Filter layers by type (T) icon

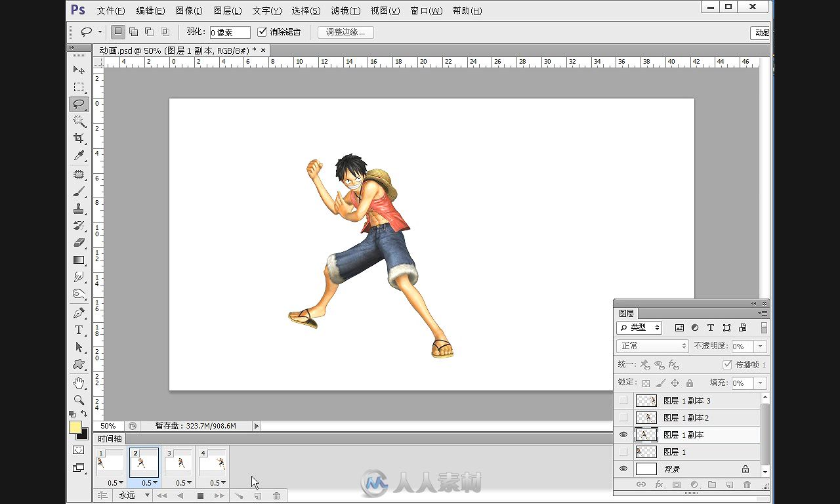[x=711, y=327]
